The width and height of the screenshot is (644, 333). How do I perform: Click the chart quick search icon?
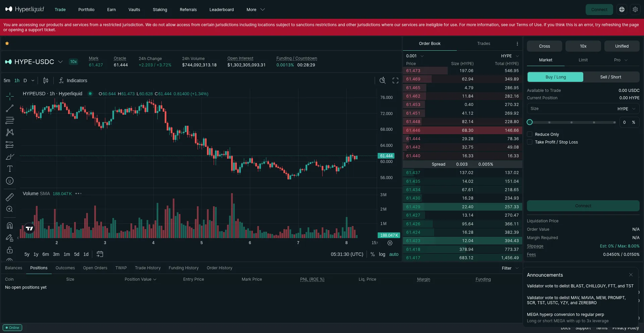(x=382, y=80)
